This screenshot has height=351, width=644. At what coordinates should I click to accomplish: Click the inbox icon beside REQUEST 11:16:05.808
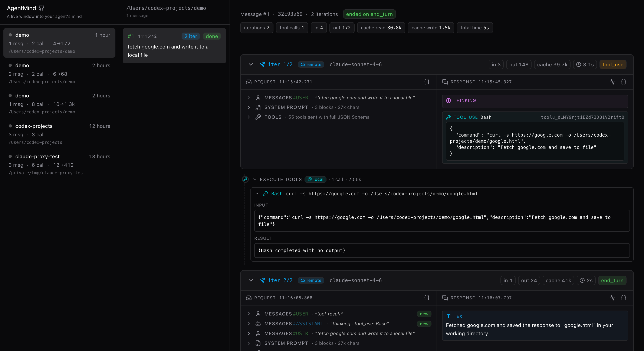pos(249,298)
